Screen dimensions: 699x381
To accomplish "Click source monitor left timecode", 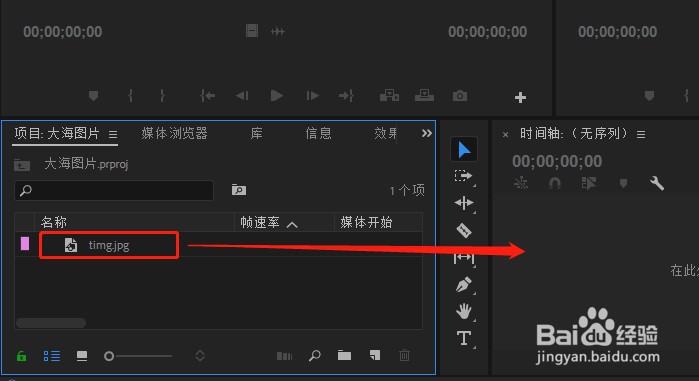I will 62,32.
